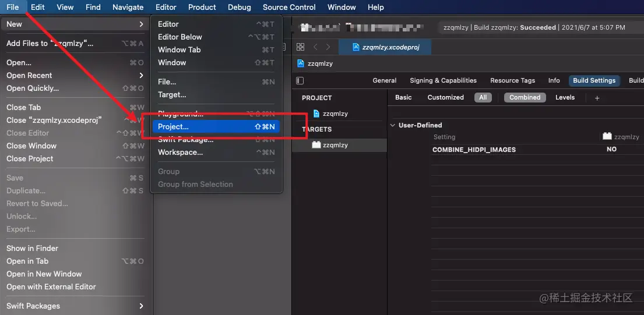The image size is (644, 315).
Task: Select Close Project menu item
Action: [75, 159]
